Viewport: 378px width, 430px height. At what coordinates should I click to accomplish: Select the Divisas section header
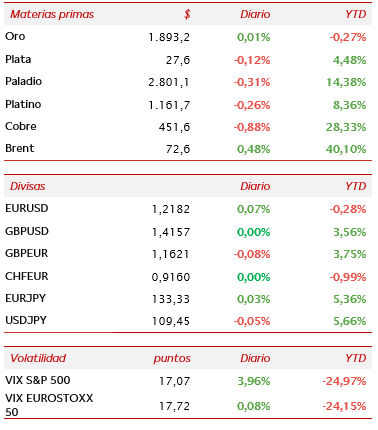27,186
